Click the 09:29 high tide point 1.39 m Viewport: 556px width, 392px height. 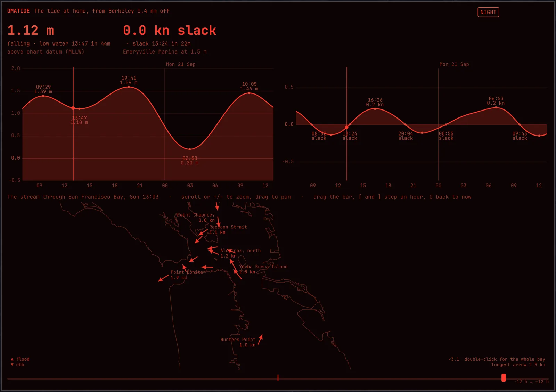coord(43,96)
